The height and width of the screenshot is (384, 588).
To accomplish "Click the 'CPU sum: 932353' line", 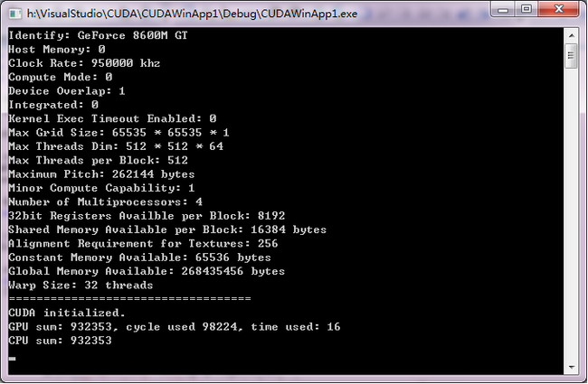I will (60, 341).
